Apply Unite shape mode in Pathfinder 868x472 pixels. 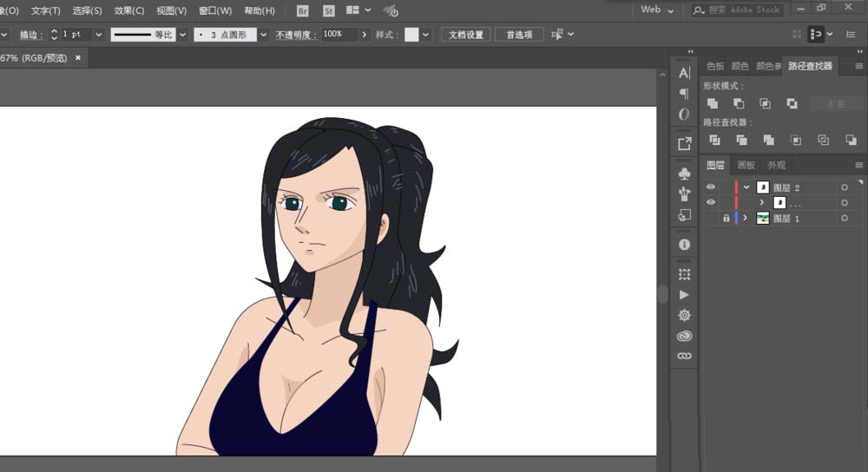(713, 103)
